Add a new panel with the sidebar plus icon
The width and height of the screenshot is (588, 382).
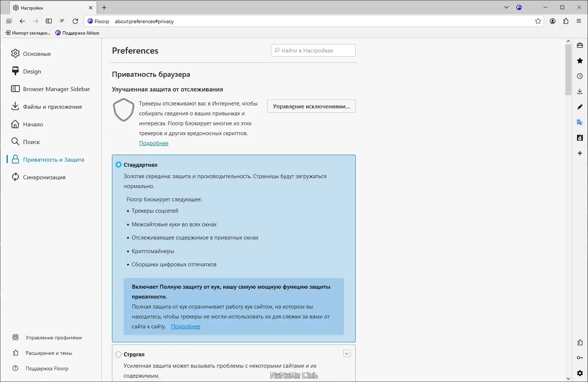580,153
